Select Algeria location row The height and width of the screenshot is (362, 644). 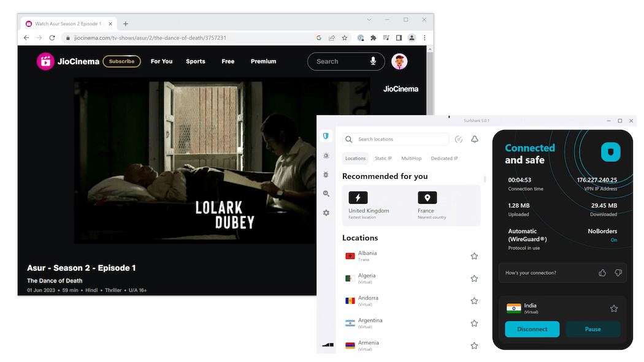[x=411, y=279]
